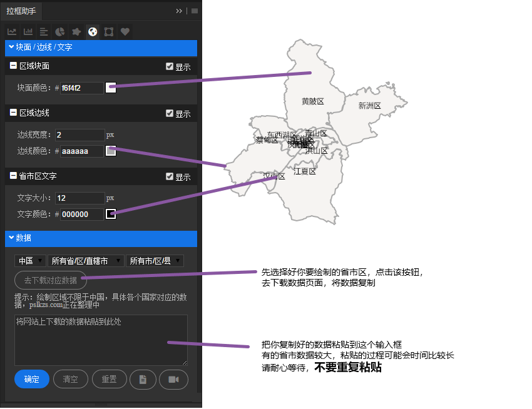The height and width of the screenshot is (409, 532).
Task: Toggle 显示 checkbox for 区域边线
Action: (170, 113)
